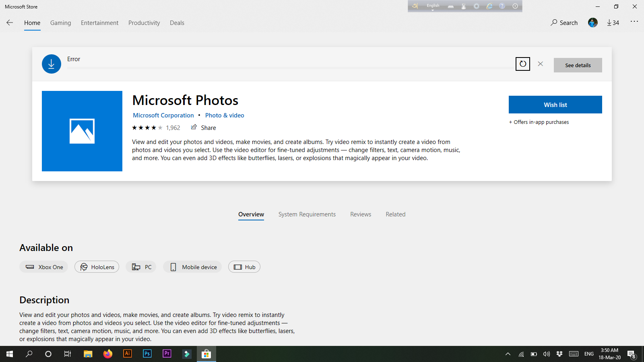Open the touch keyboard tray icon

[x=574, y=354]
